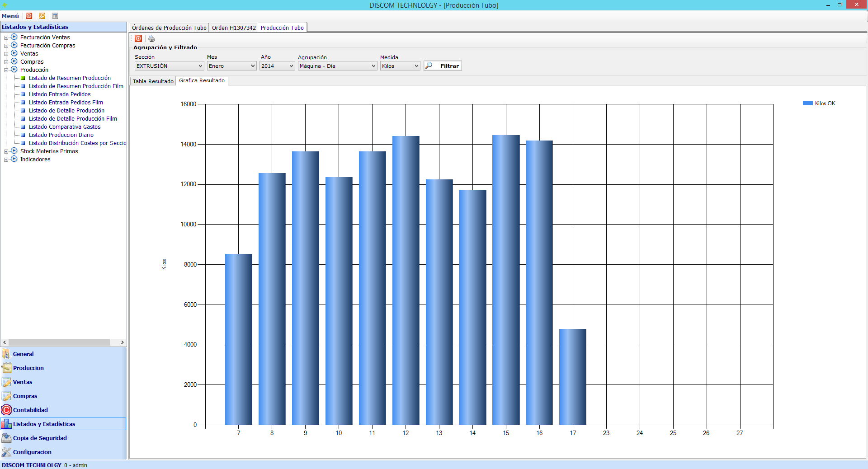Select the Contabilidad module icon
The image size is (868, 469).
pyautogui.click(x=6, y=410)
